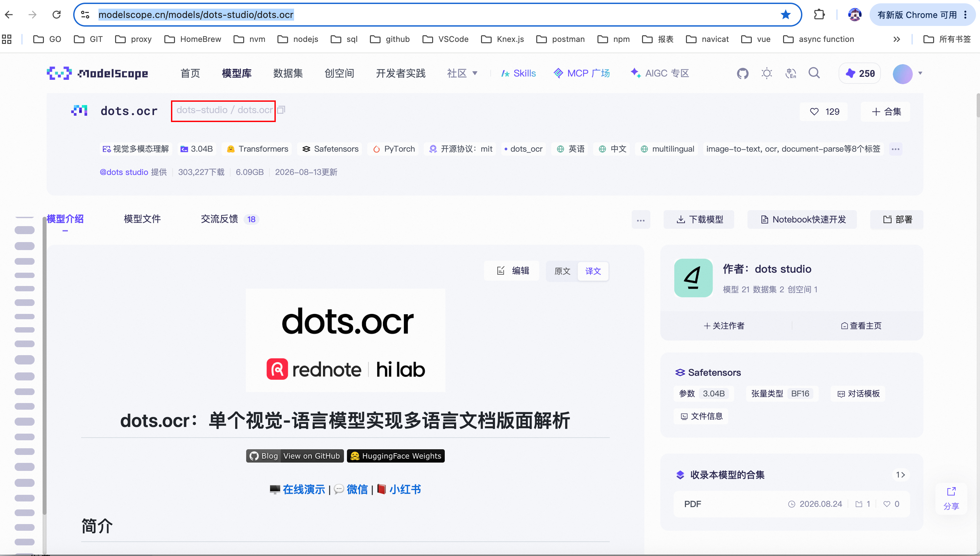Click the 视觉多模态理解 task tag
This screenshot has width=980, height=556.
[x=136, y=149]
